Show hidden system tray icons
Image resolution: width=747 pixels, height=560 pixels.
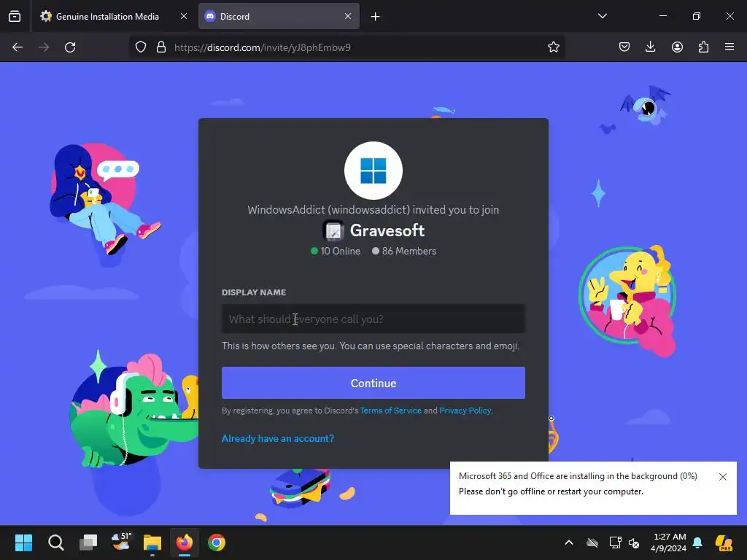569,542
